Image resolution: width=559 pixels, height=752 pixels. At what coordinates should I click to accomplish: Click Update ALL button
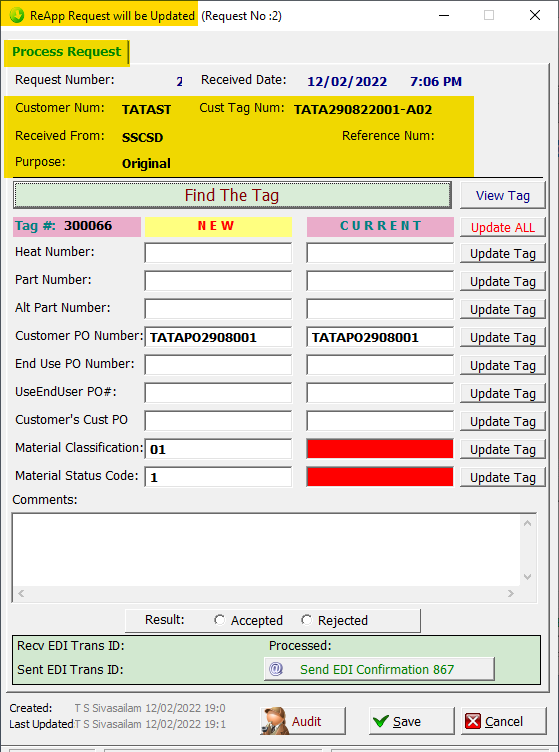pos(502,227)
